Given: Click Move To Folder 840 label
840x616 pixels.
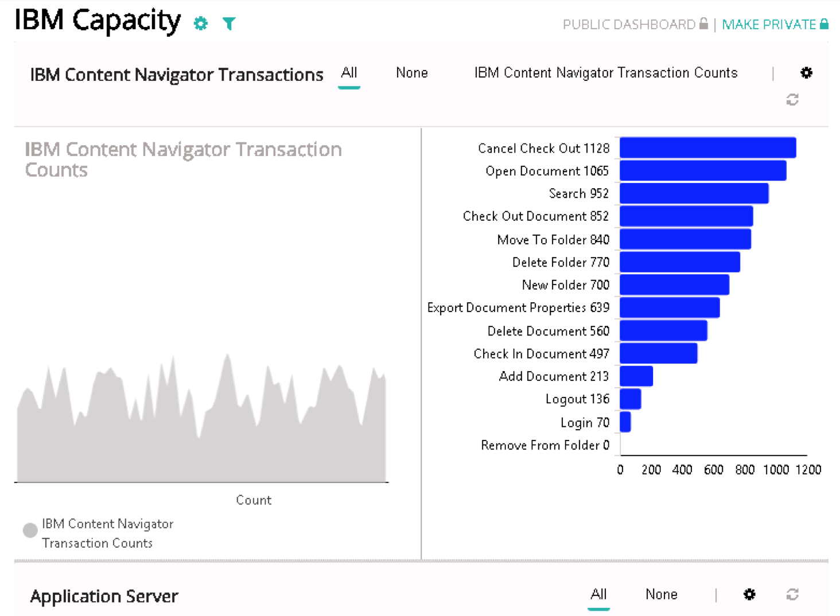Looking at the screenshot, I should point(553,239).
